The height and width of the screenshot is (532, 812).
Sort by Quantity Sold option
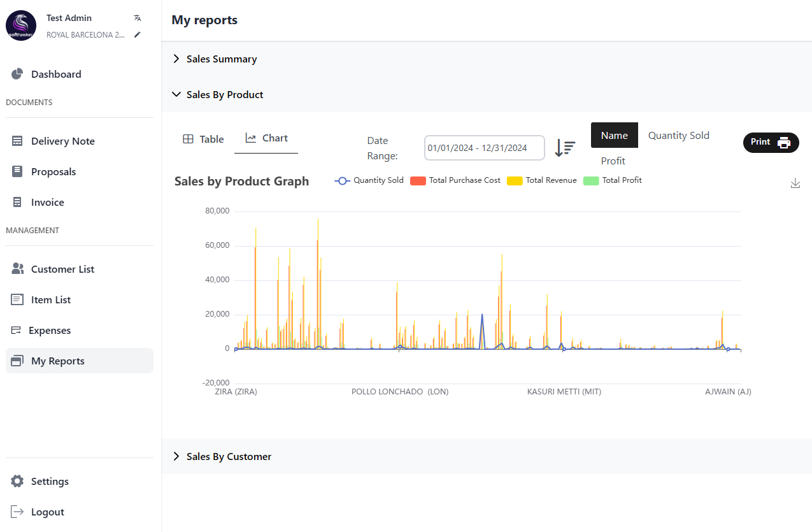click(x=678, y=136)
